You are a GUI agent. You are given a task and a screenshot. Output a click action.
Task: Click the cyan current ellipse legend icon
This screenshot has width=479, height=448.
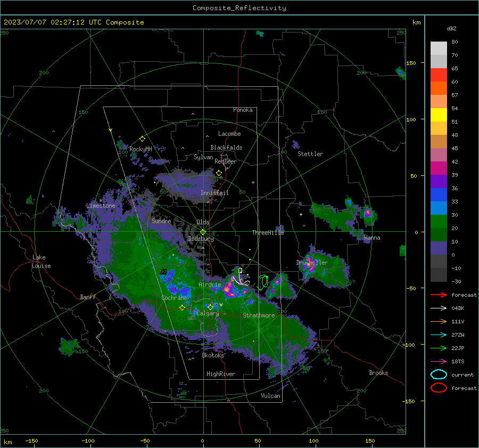439,374
